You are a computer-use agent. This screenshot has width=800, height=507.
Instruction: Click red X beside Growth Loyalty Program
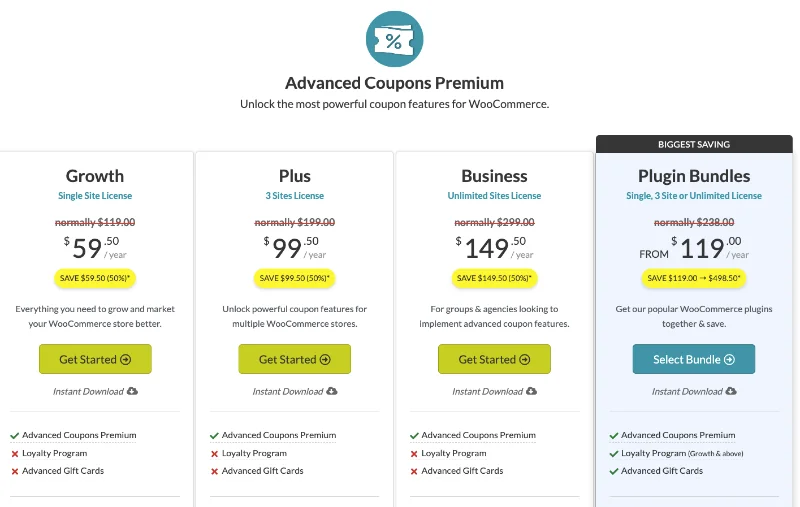15,454
